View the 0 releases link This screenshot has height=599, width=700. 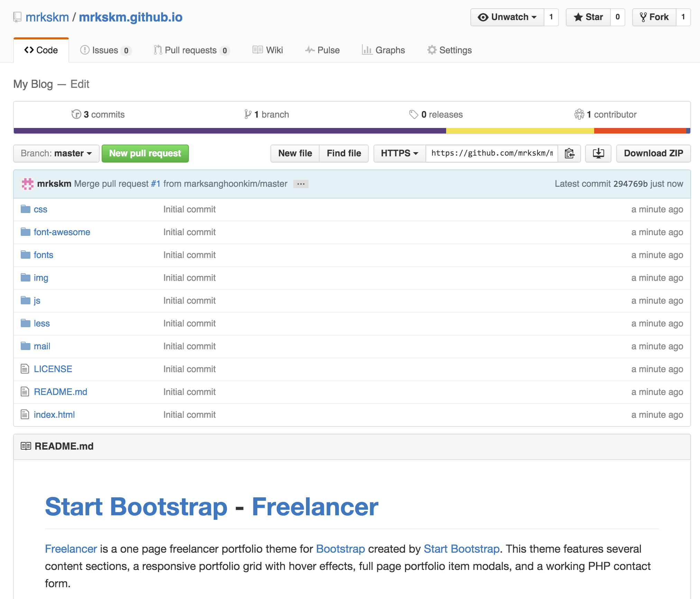(x=436, y=114)
